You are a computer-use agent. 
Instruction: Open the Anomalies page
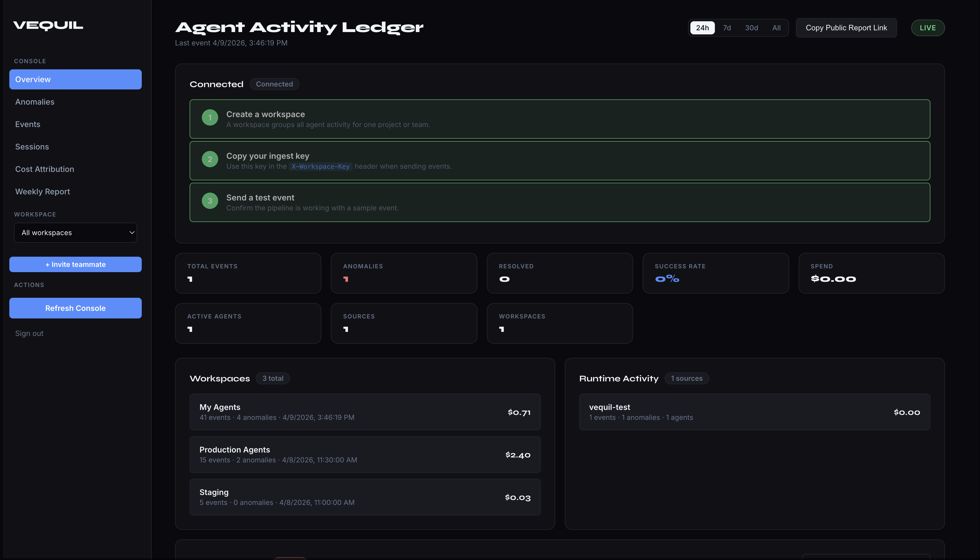35,102
